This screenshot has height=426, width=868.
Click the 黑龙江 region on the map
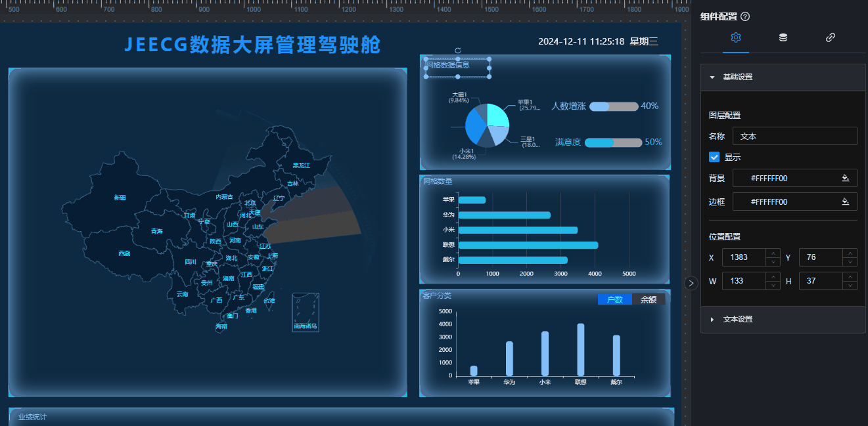pos(302,165)
